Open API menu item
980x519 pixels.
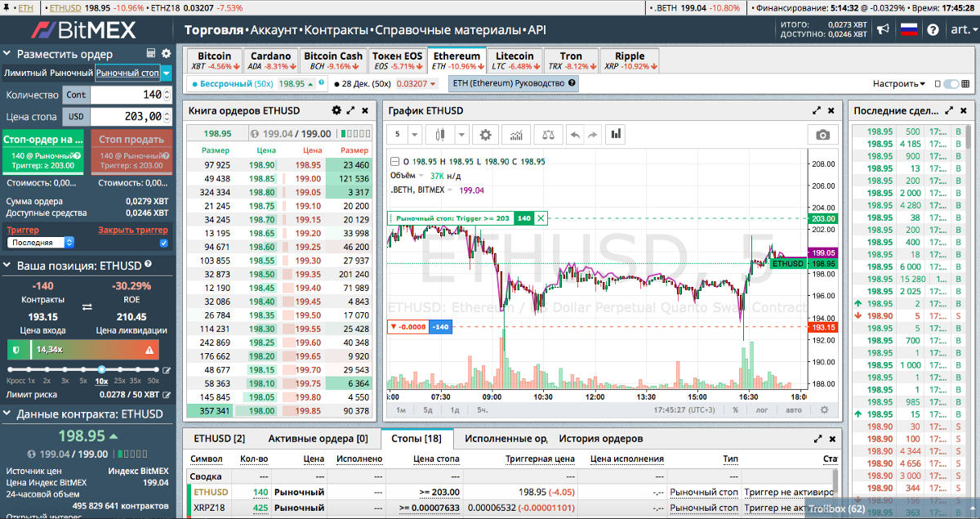(x=537, y=30)
